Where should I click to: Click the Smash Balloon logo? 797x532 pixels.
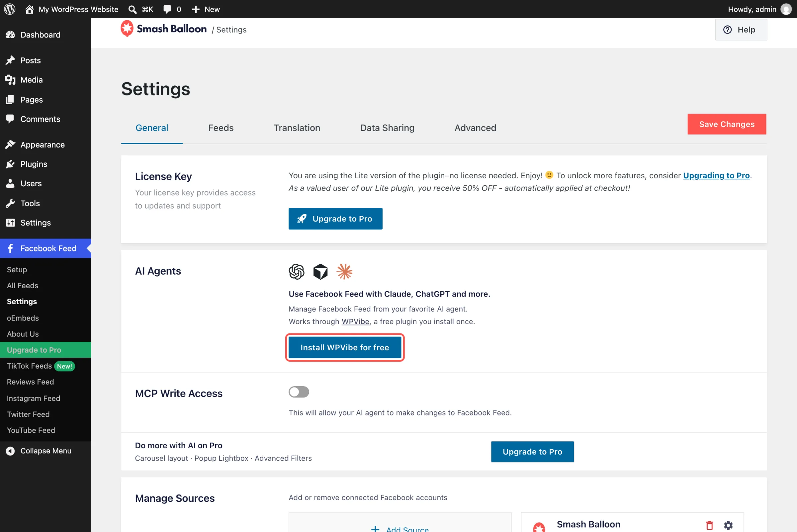coord(164,29)
